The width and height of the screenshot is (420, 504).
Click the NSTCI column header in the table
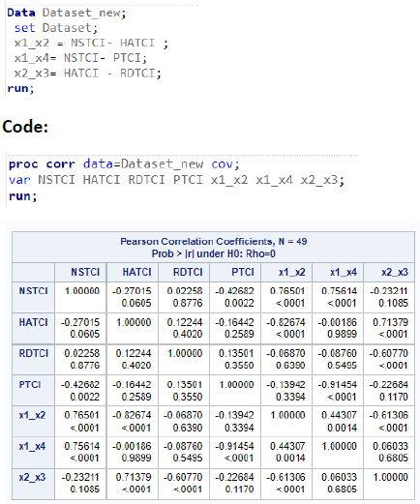click(x=85, y=272)
